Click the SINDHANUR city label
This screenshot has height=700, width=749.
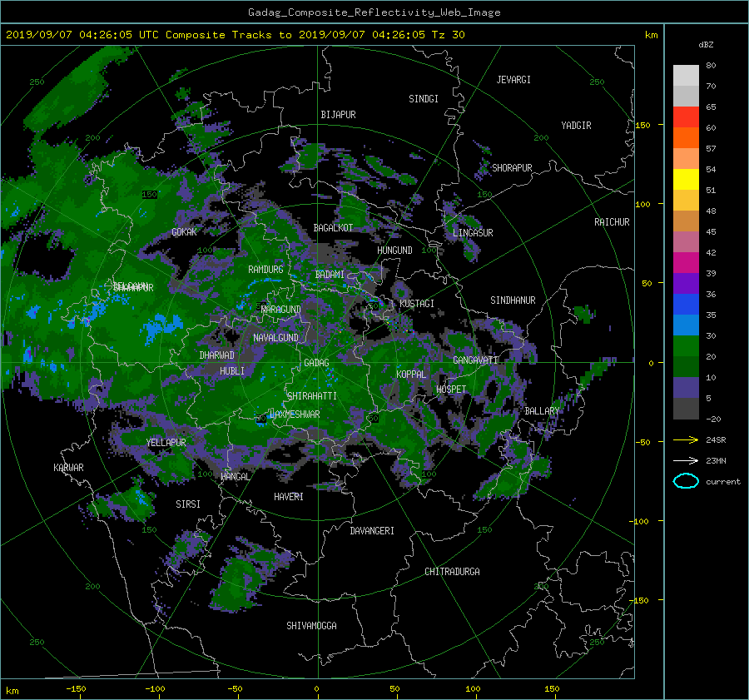click(513, 300)
